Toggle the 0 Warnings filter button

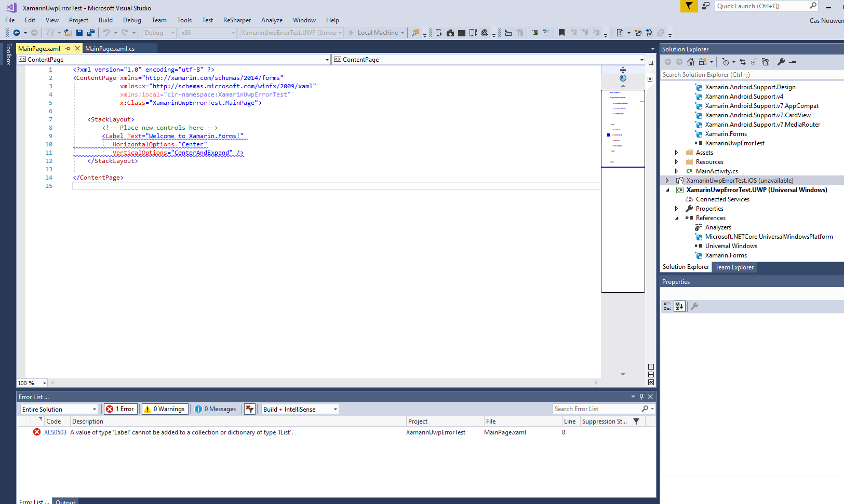pyautogui.click(x=164, y=408)
